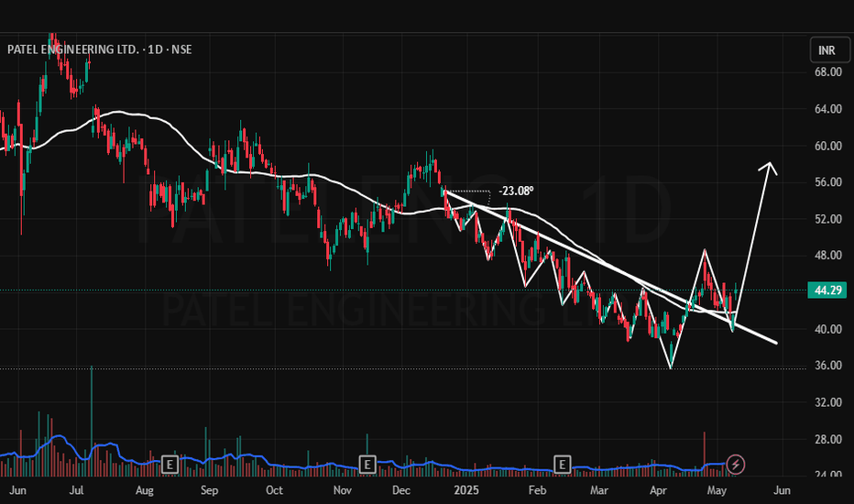This screenshot has height=504, width=854.
Task: Click the May time axis label
Action: pos(717,490)
